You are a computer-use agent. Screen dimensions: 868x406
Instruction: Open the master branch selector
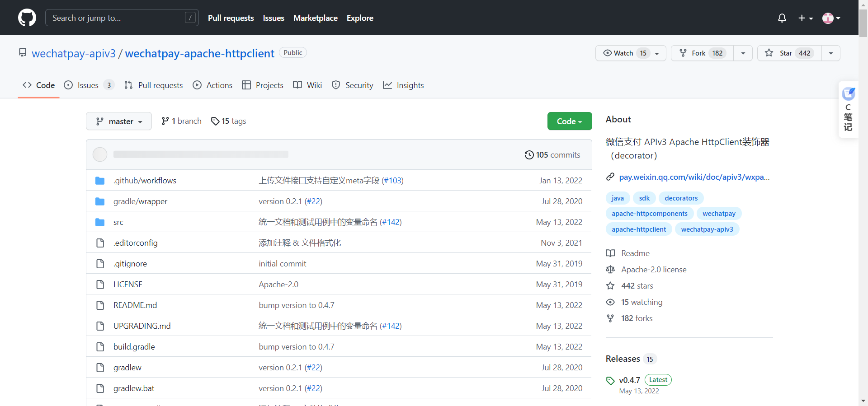tap(119, 121)
